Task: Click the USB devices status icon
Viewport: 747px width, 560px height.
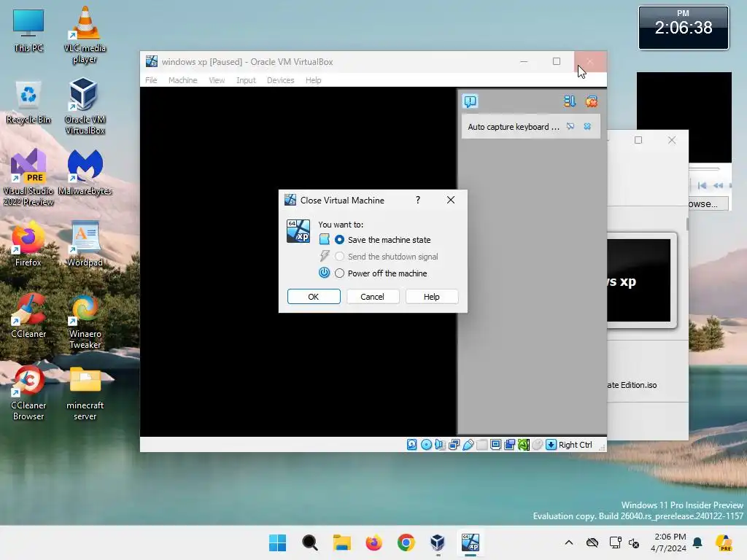Action: (x=468, y=444)
